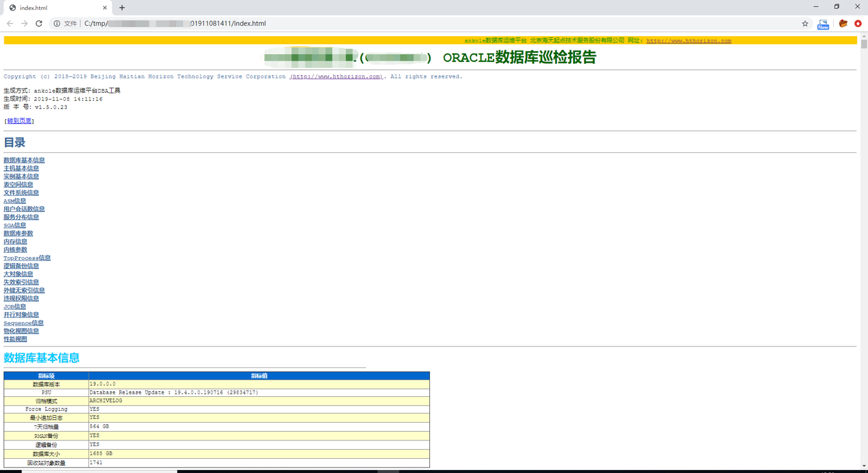Screen dimensions: 868x473
Task: Close the index.html tab
Action: pos(105,8)
